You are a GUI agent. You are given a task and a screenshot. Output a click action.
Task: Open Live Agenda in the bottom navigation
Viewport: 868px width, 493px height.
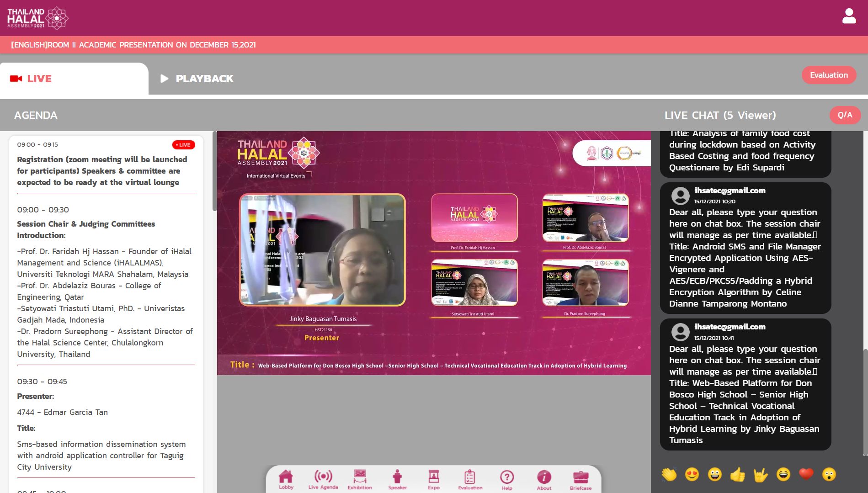pos(323,480)
